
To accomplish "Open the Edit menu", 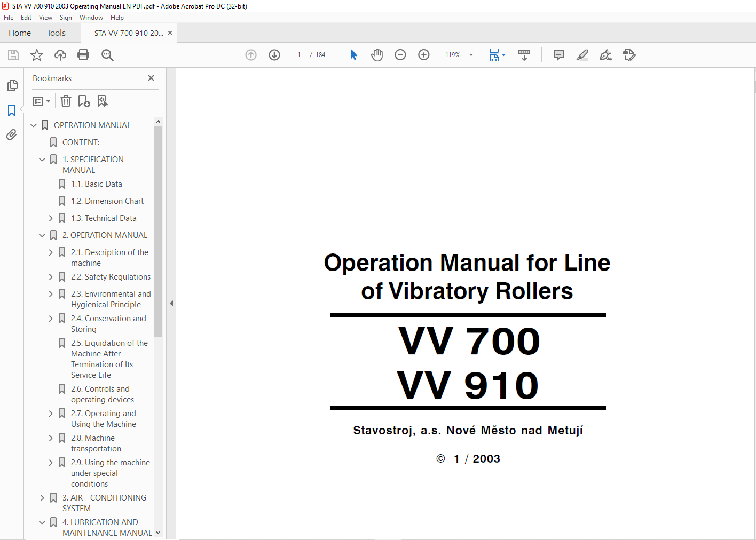I will click(x=26, y=18).
